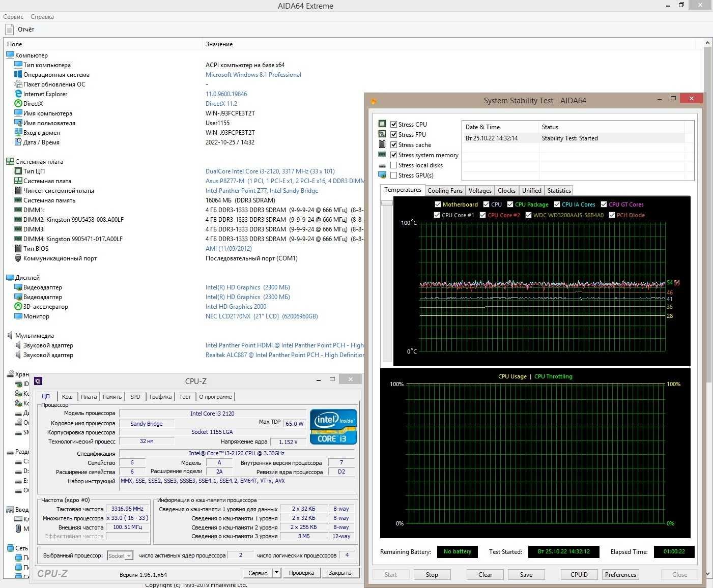Toggle the Stress cache checkbox

pyautogui.click(x=393, y=144)
